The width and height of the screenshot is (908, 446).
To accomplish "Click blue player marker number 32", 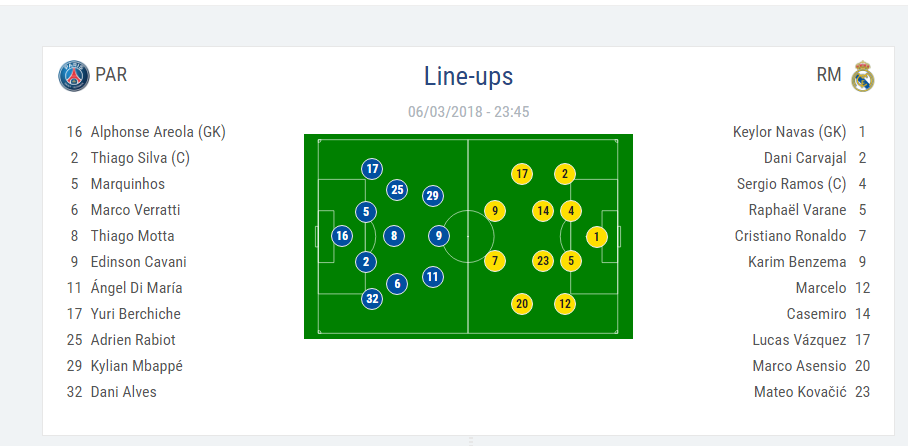I will pos(372,298).
